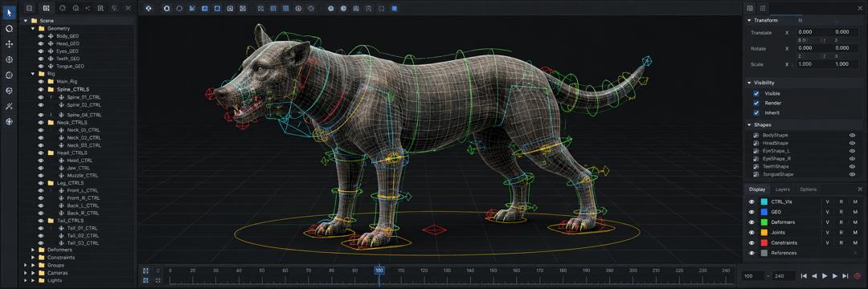868x289 pixels.
Task: Open the Options tab
Action: [809, 189]
